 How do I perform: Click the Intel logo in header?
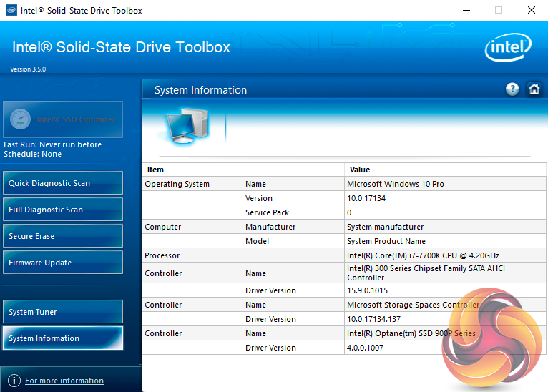tap(508, 49)
